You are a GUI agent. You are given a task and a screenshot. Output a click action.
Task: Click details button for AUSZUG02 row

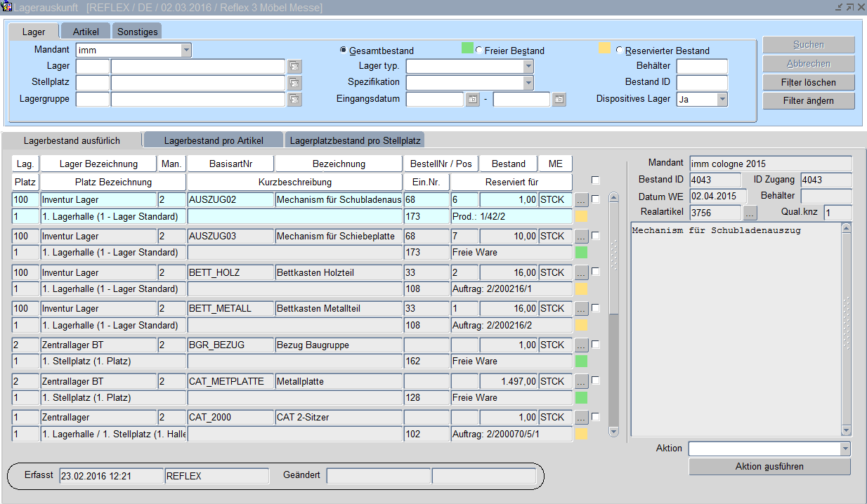[x=581, y=200]
